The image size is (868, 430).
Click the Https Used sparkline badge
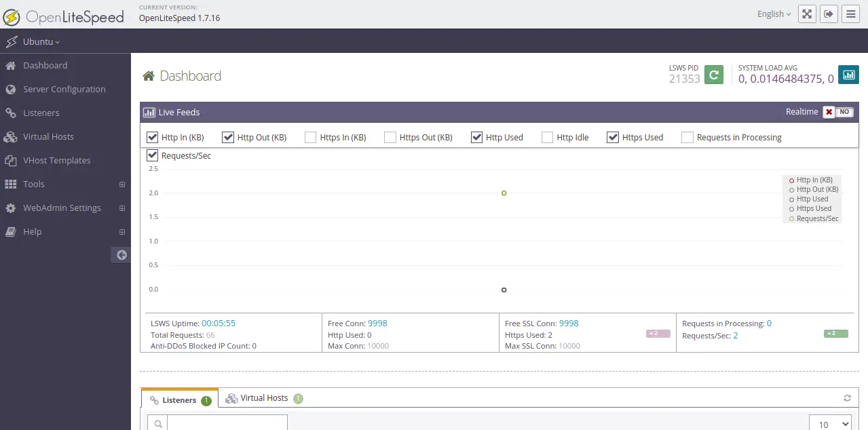click(658, 334)
